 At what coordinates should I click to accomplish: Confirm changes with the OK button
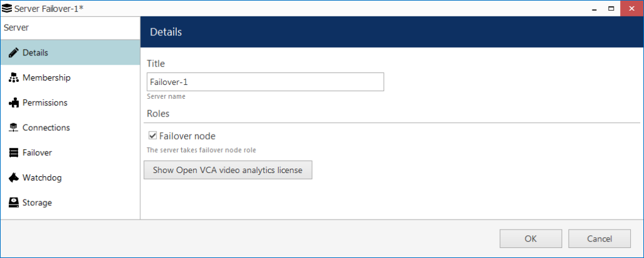531,238
